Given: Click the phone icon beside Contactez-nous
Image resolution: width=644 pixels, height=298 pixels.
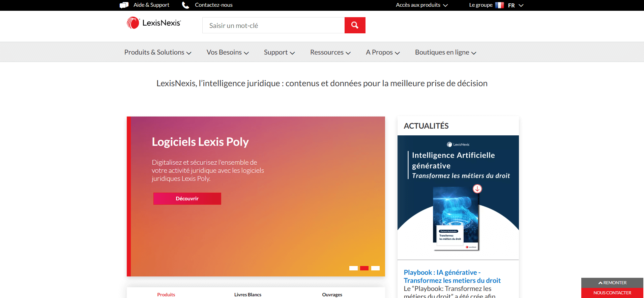Looking at the screenshot, I should tap(185, 5).
